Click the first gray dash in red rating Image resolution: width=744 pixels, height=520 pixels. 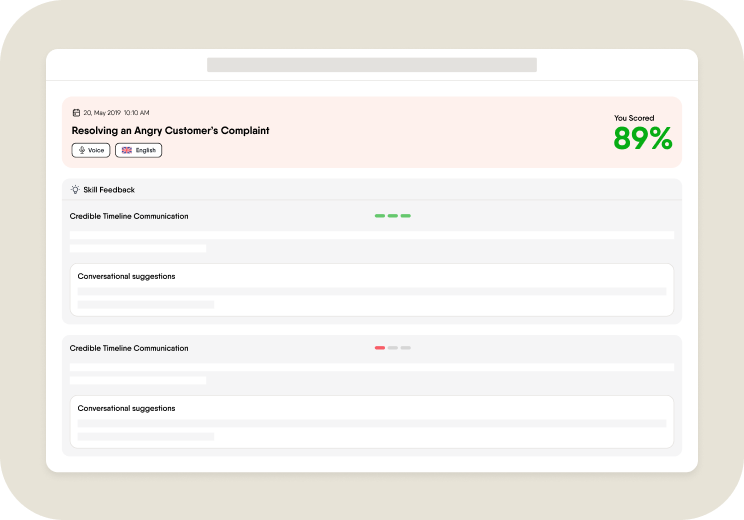tap(393, 348)
